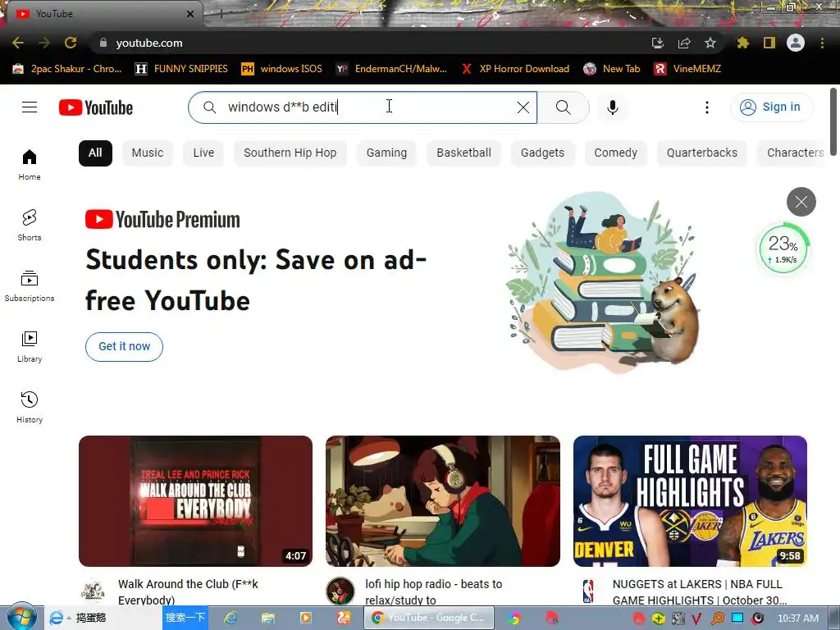The width and height of the screenshot is (840, 630).
Task: Open the EndermanCH/Malw... bookmark
Action: pos(391,69)
